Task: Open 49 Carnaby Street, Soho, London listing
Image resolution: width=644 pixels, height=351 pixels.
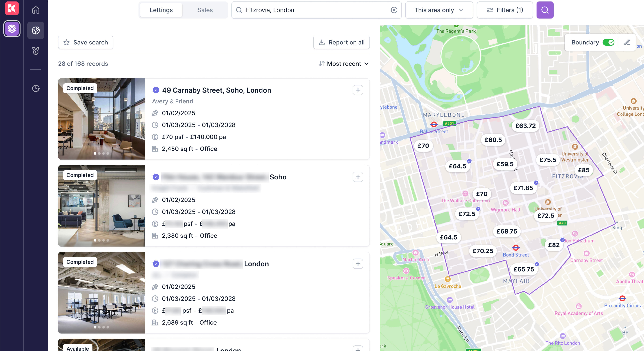Action: point(217,90)
